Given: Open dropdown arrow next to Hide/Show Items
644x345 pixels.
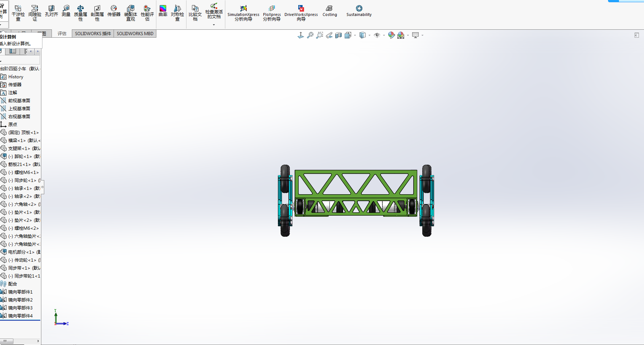Looking at the screenshot, I should [384, 35].
